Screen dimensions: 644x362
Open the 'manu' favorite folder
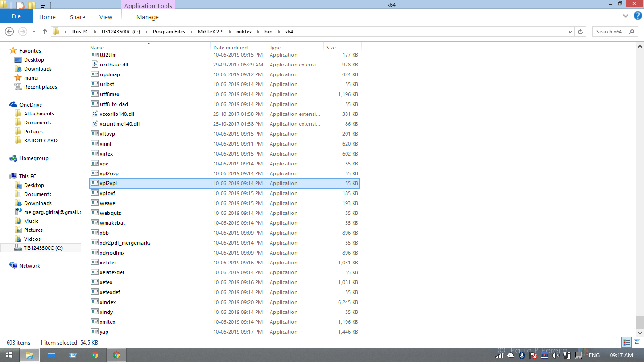click(x=31, y=78)
